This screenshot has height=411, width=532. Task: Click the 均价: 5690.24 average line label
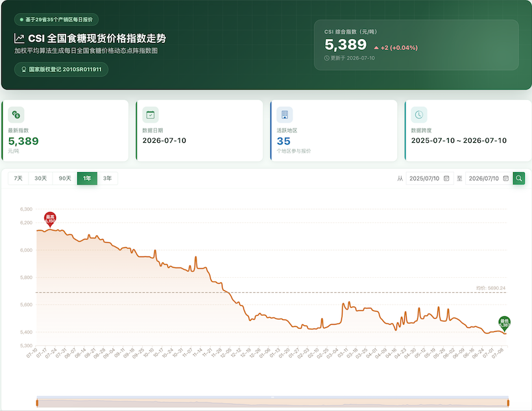click(x=490, y=288)
